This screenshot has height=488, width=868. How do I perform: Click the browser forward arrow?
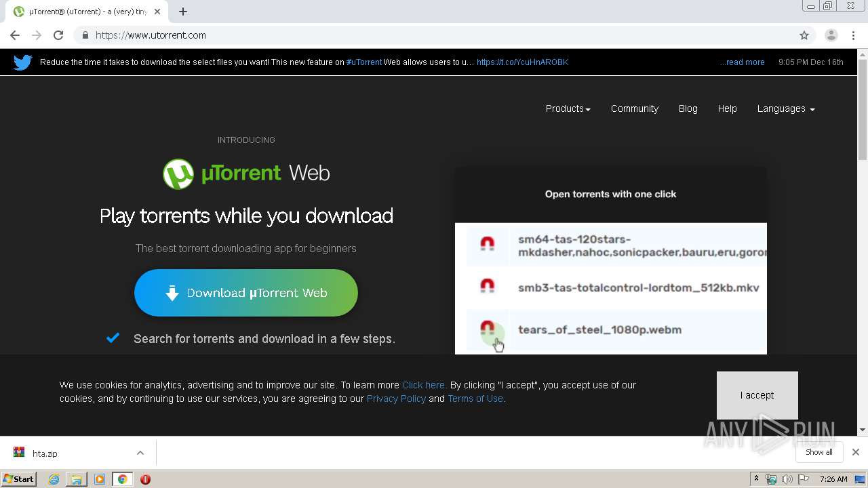[37, 35]
